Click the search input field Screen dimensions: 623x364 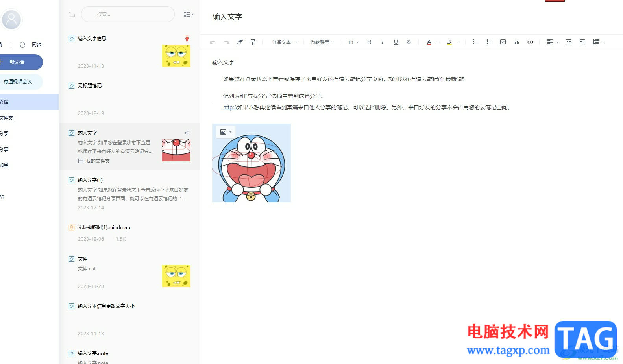(x=128, y=14)
